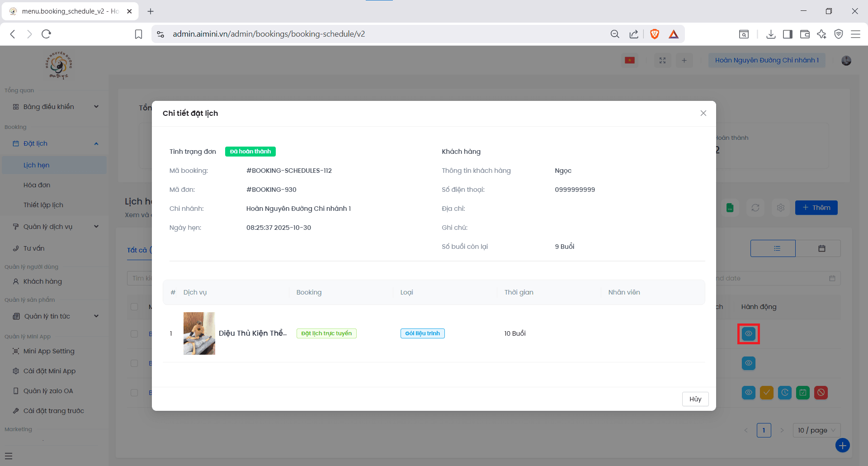Switch to calendar view
The height and width of the screenshot is (466, 868).
coord(821,248)
